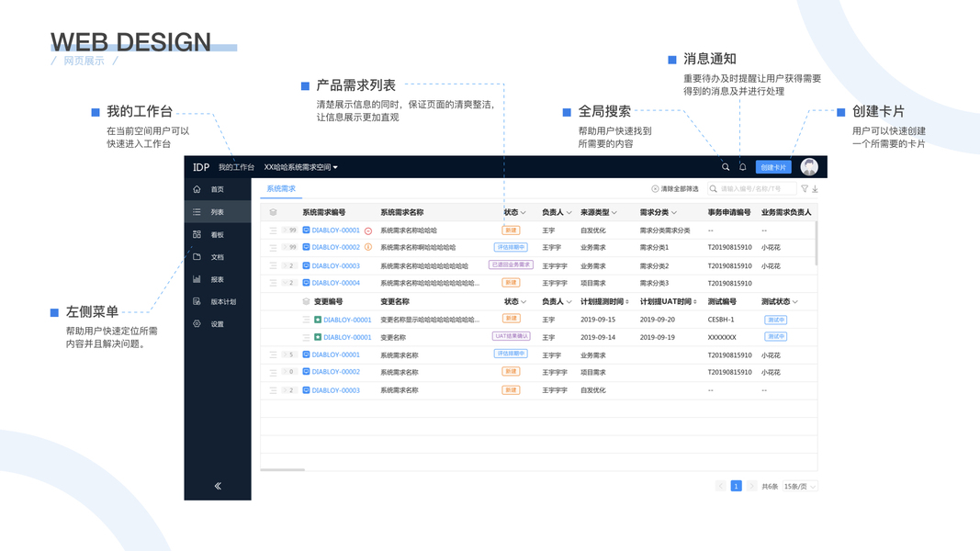Click the table's vertical scrollbar

[817, 243]
